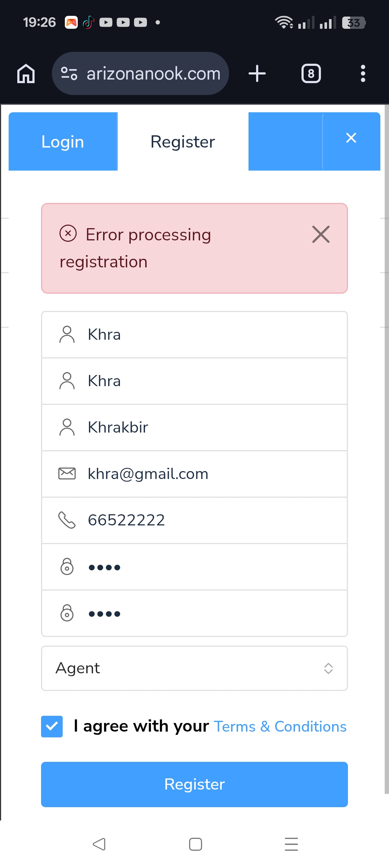
Task: Open the site settings icon in address bar
Action: point(69,73)
